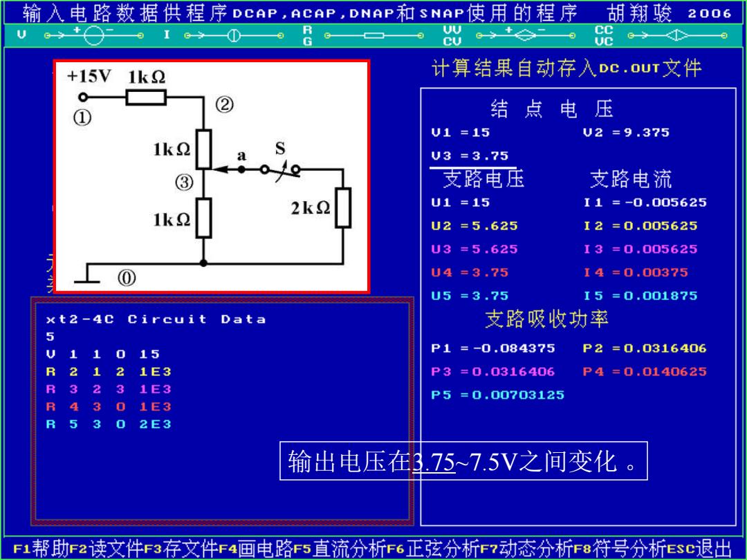Click branch current I2 =0.005625
Screen dimensions: 747x560
click(x=640, y=225)
